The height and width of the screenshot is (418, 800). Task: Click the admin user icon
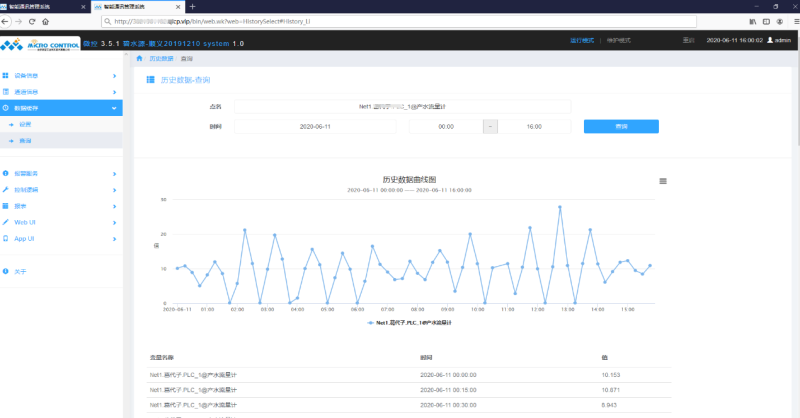[770, 40]
